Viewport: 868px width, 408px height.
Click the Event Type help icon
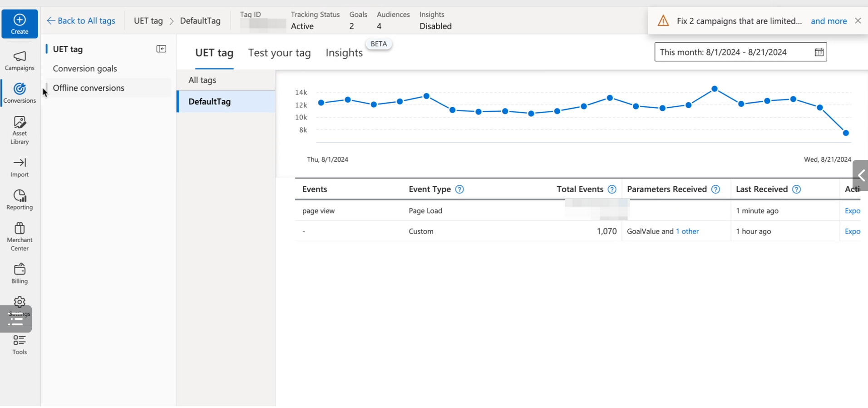(459, 189)
